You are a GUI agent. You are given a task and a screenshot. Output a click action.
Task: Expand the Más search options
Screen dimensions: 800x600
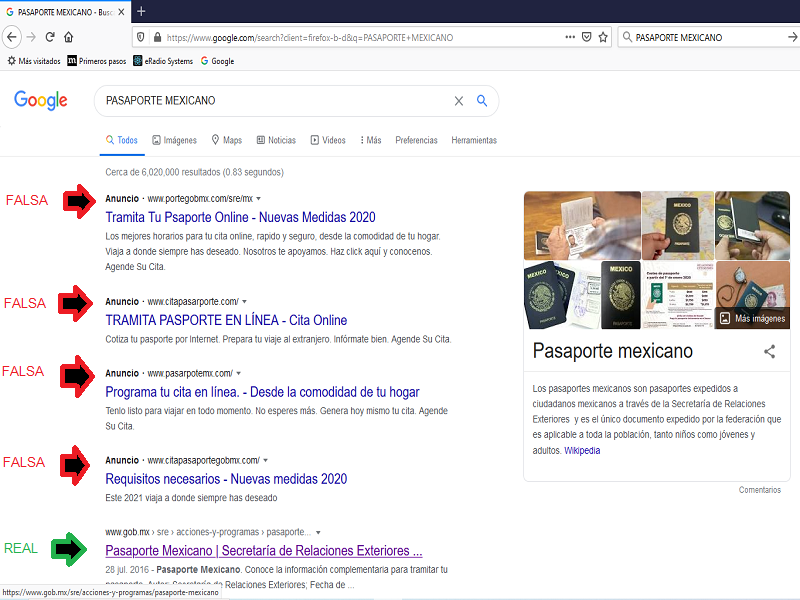(370, 140)
